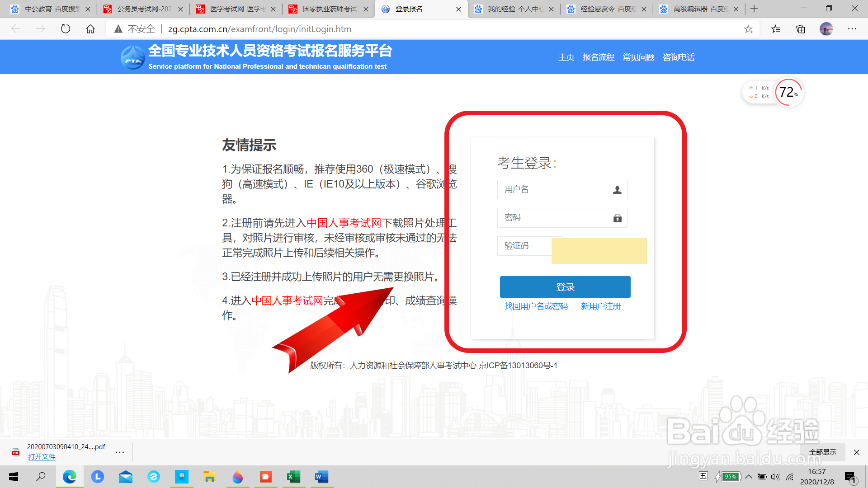868x488 pixels.
Task: Focus the 密码 input field
Action: (562, 218)
